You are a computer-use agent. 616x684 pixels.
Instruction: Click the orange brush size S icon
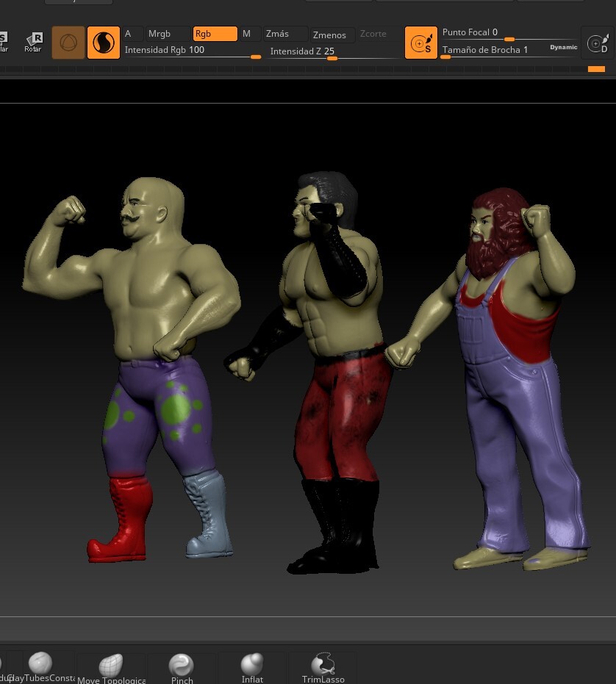421,43
